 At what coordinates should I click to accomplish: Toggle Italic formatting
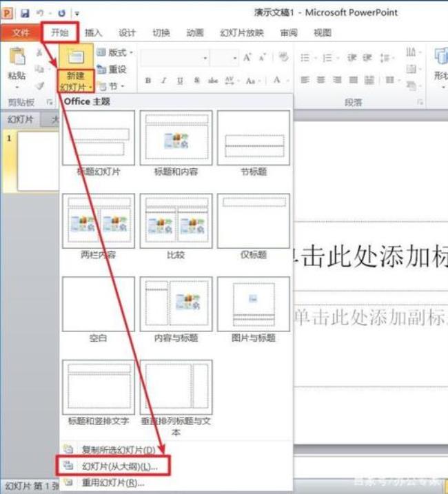tap(163, 81)
